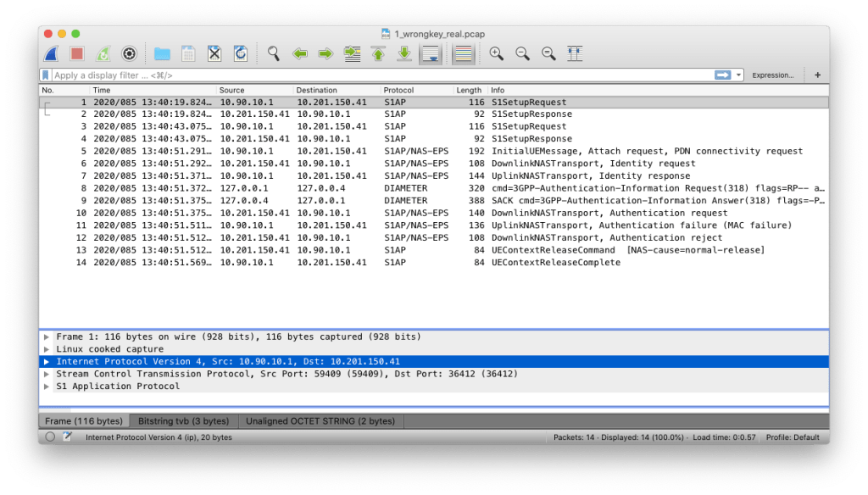Switch to the Bitstring tvb tab

(183, 420)
